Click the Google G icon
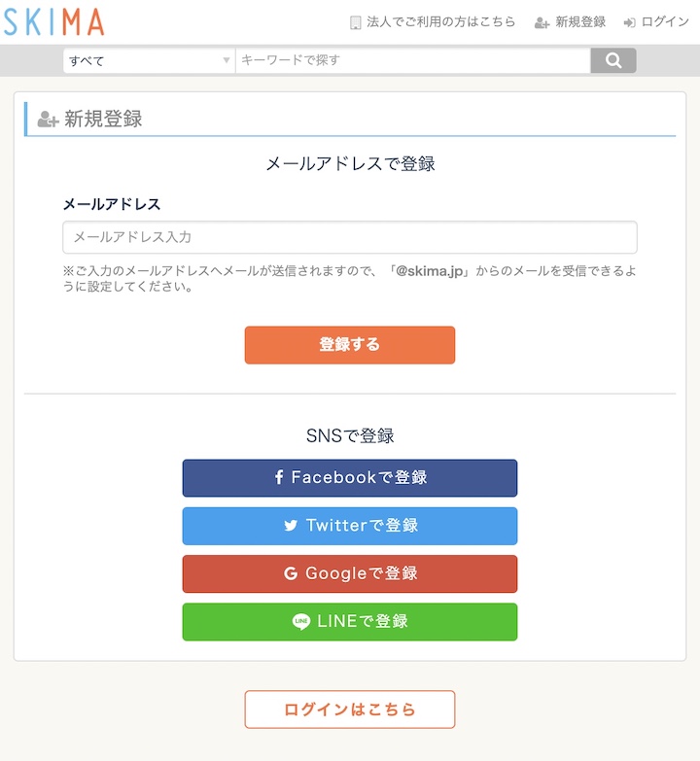 291,574
